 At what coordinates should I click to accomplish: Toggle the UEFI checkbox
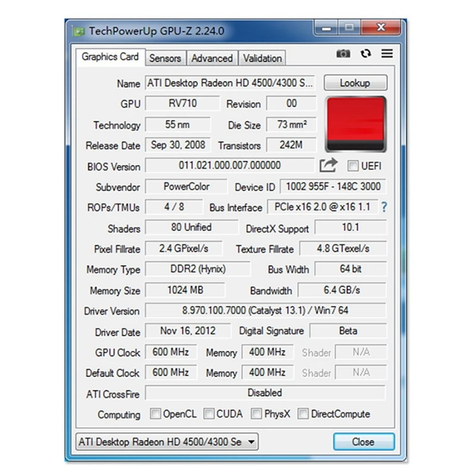point(353,166)
